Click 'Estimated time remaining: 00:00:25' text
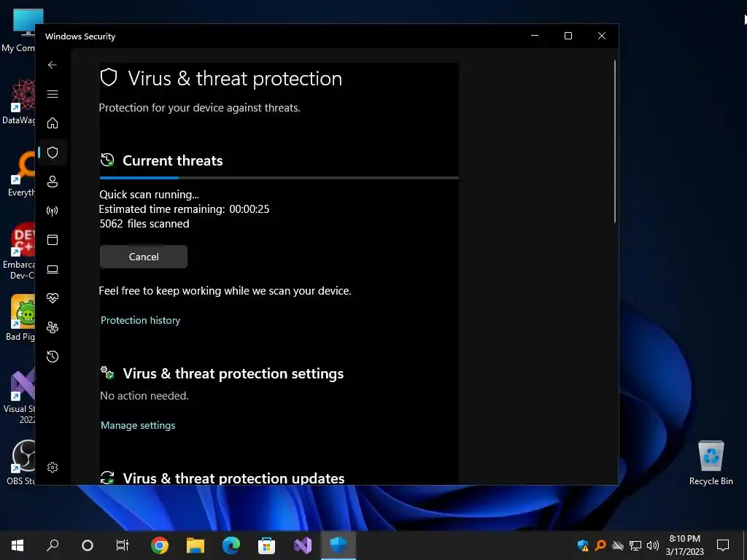This screenshot has width=747, height=560. (184, 209)
